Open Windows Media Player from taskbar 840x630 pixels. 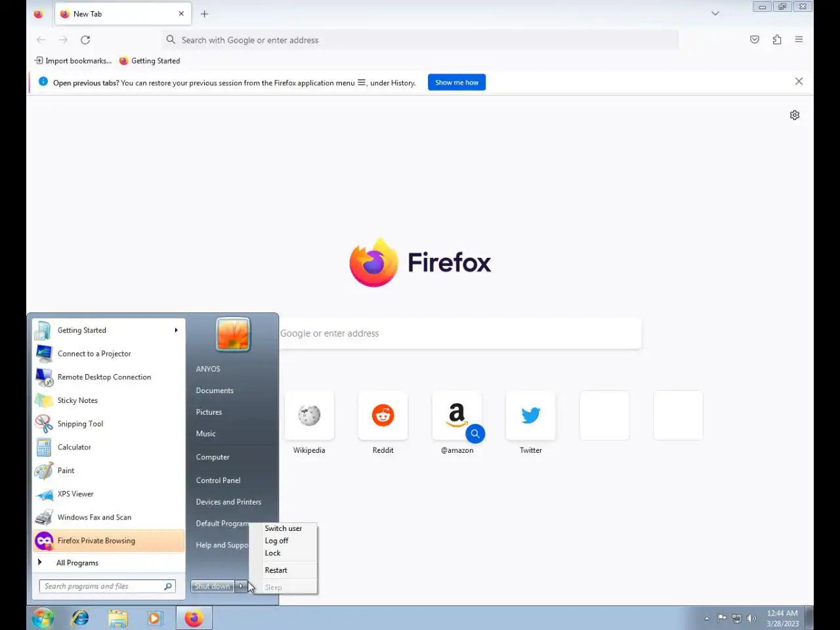pos(155,618)
